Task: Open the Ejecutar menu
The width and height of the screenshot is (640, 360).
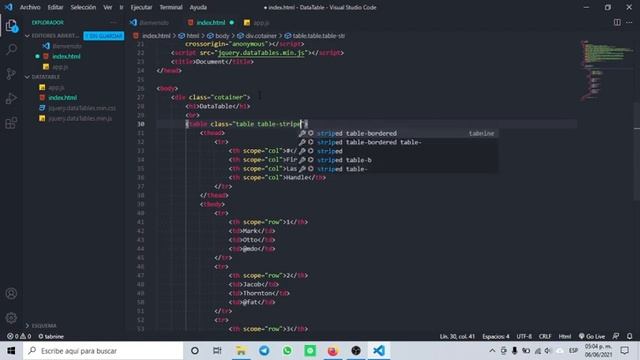Action: tap(141, 7)
